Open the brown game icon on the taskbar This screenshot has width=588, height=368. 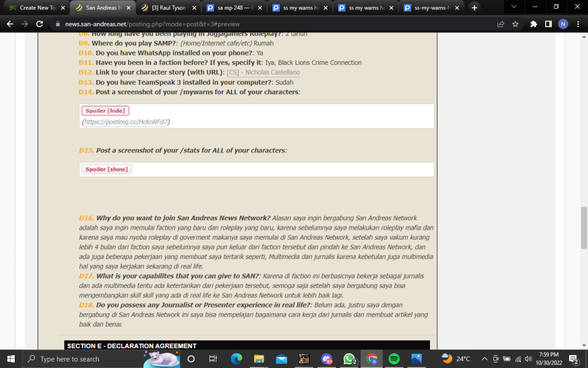[x=304, y=359]
